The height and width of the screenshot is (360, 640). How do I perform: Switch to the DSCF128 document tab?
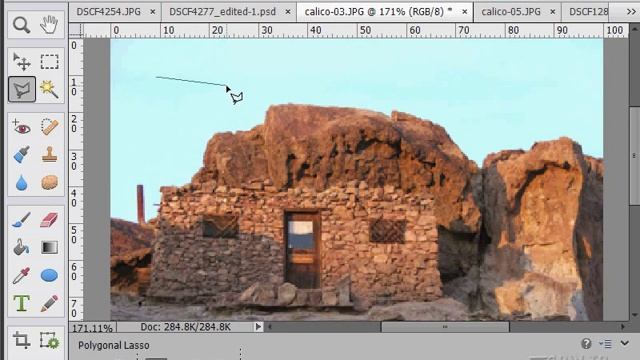coord(589,12)
